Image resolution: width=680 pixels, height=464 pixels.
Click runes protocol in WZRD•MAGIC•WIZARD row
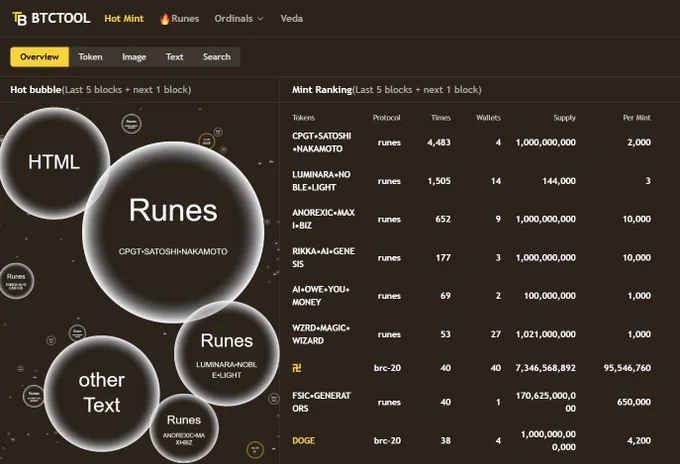coord(389,334)
